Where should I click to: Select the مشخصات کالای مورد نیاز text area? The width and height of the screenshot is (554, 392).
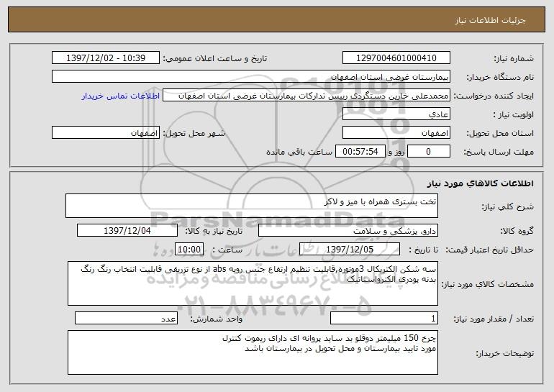[253, 283]
